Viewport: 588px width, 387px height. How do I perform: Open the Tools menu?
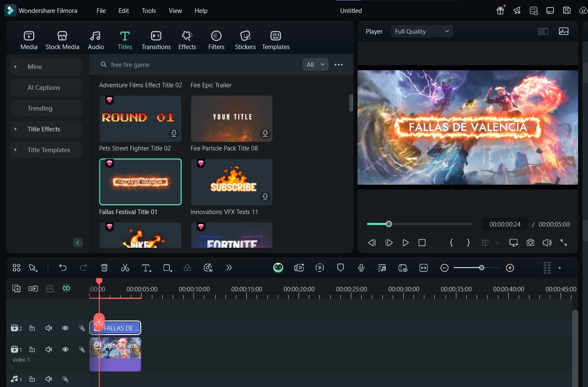tap(149, 10)
